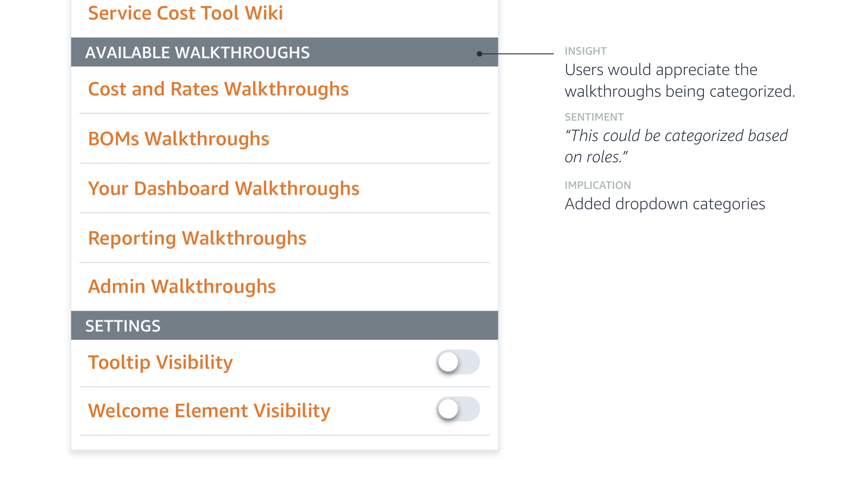Screen dimensions: 868x488
Task: Click the Available Walkthroughs section header
Action: coord(198,52)
